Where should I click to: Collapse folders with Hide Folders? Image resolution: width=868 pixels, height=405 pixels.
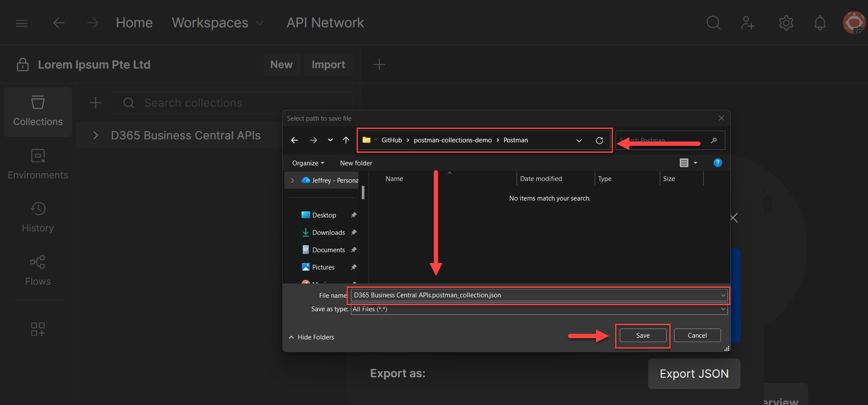(x=311, y=337)
